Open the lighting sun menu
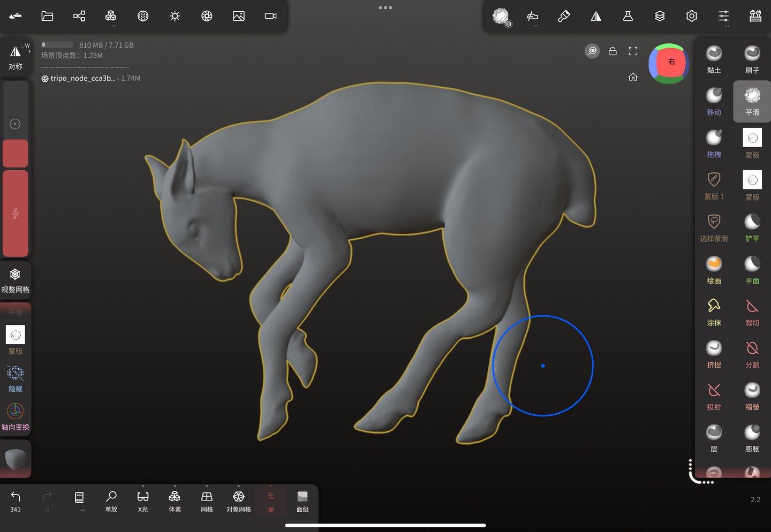Image resolution: width=771 pixels, height=532 pixels. click(175, 16)
